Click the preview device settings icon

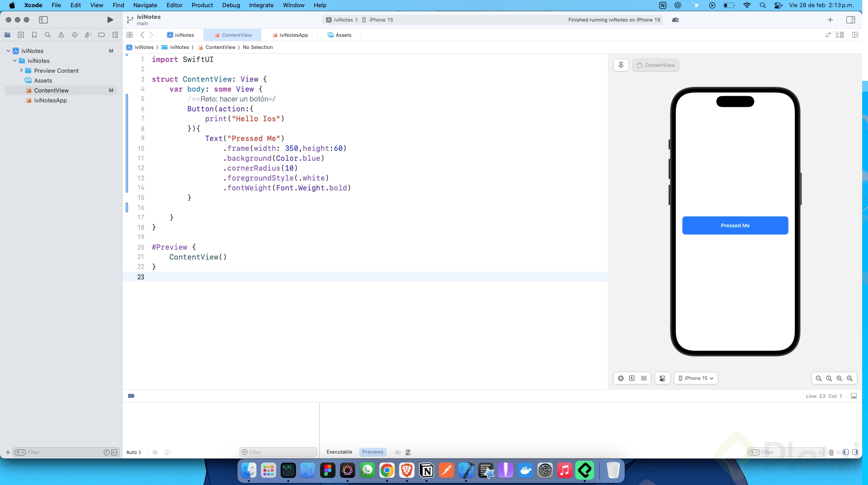point(662,378)
